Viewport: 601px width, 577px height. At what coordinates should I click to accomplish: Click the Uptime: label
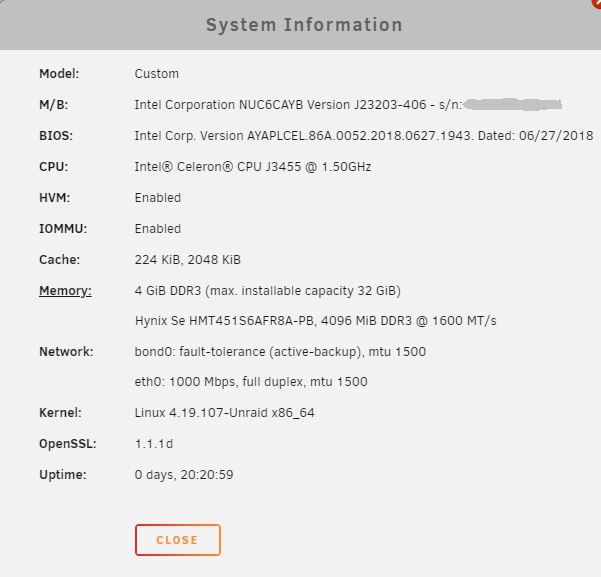pyautogui.click(x=62, y=475)
